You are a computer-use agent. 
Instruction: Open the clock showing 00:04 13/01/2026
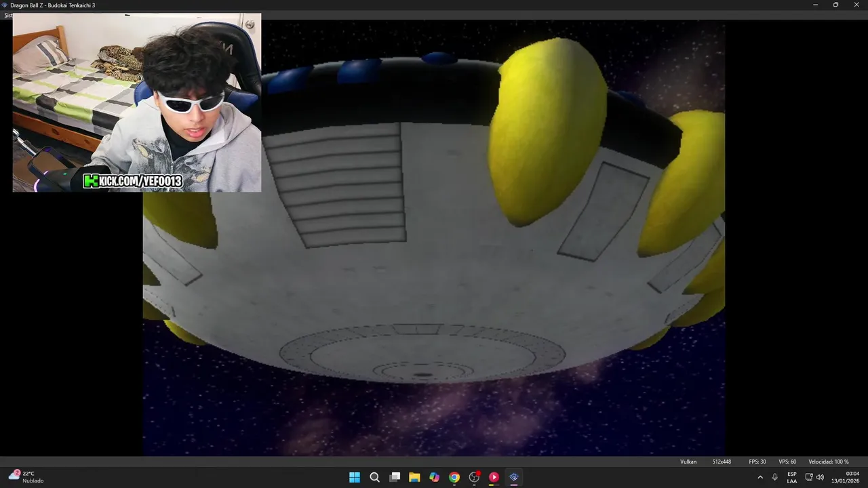tap(845, 477)
